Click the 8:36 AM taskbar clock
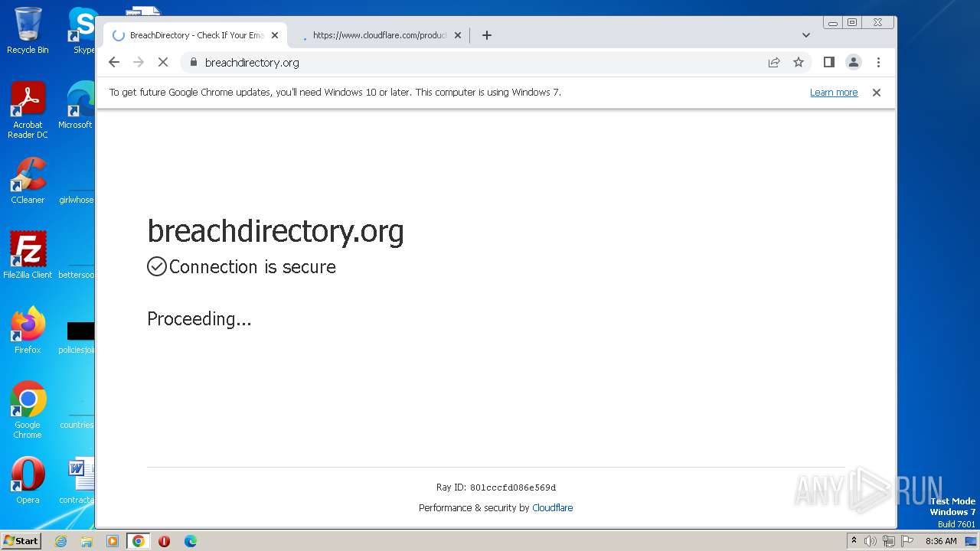Screen dimensions: 980x551 (941, 541)
